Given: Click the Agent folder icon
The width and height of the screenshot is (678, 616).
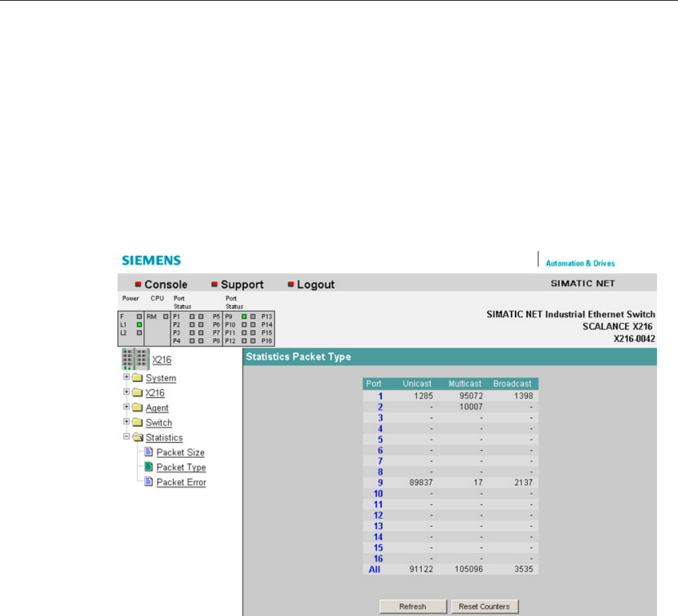Looking at the screenshot, I should tap(137, 407).
